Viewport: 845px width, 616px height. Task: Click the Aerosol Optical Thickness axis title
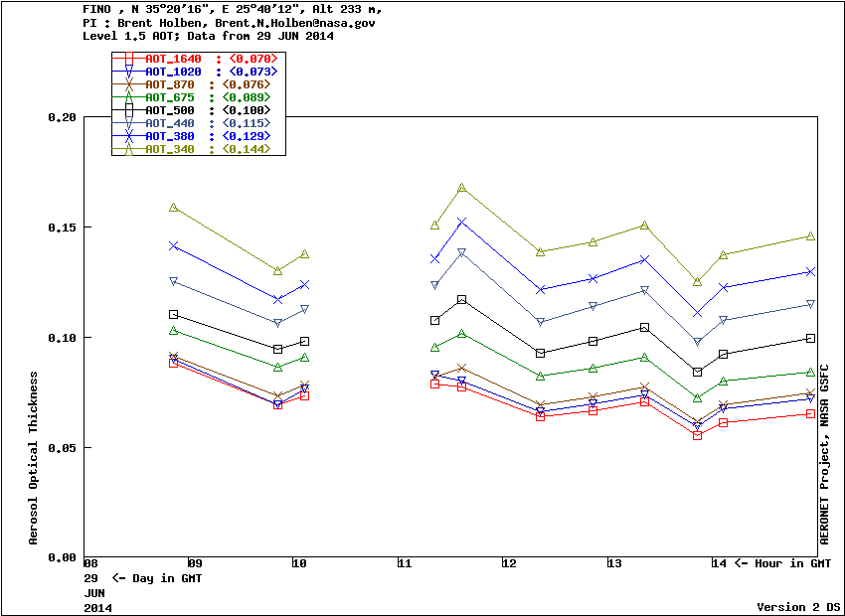(34, 458)
